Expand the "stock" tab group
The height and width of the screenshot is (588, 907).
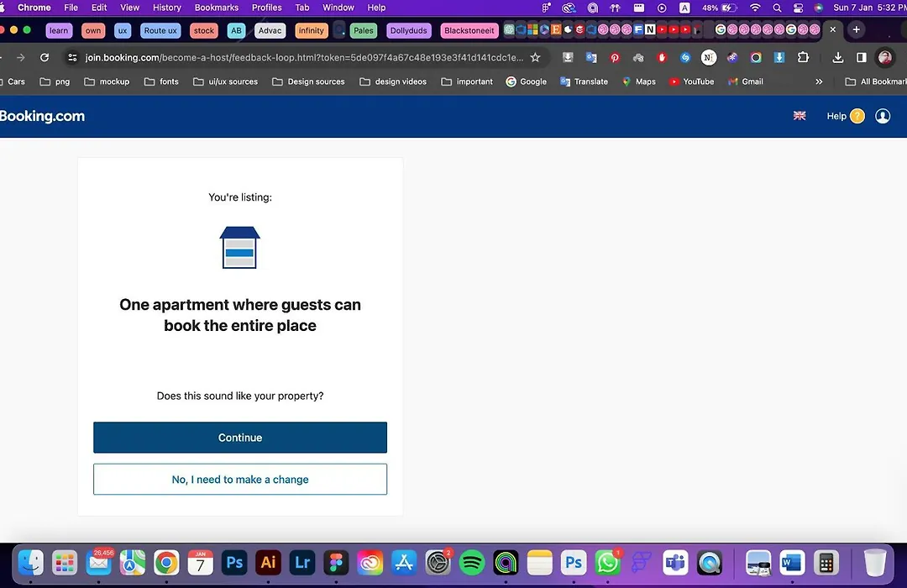(203, 31)
